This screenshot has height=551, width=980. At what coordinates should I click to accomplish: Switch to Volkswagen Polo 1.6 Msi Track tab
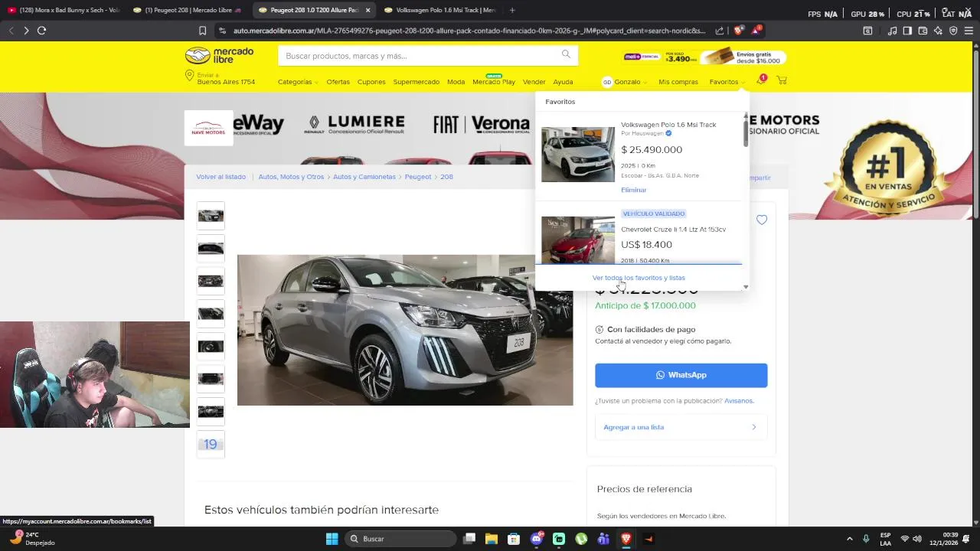coord(440,10)
